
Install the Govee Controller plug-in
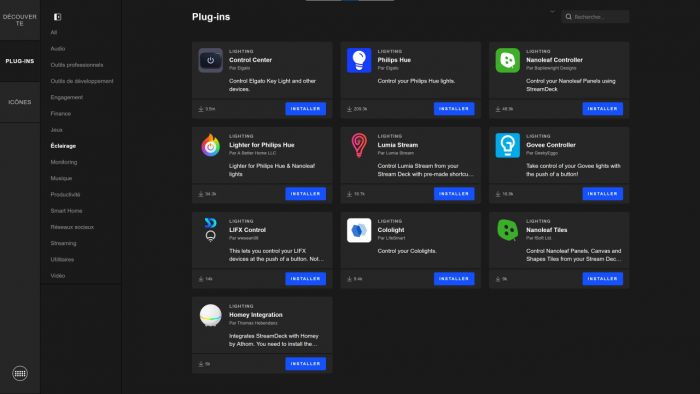click(603, 194)
